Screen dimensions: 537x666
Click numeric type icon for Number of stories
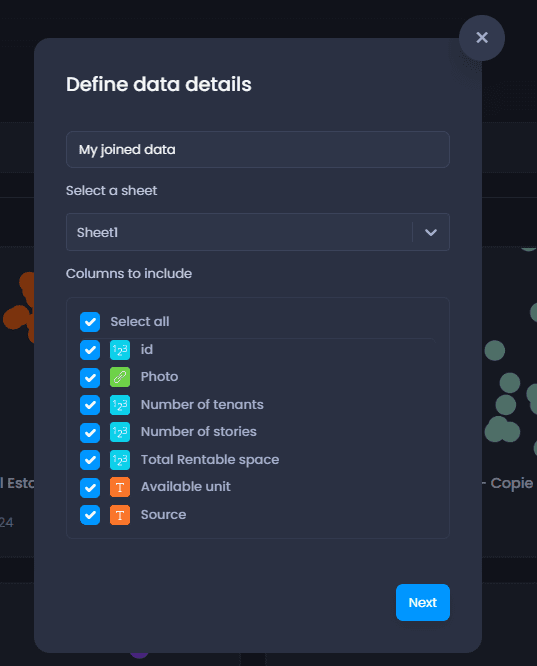point(120,432)
